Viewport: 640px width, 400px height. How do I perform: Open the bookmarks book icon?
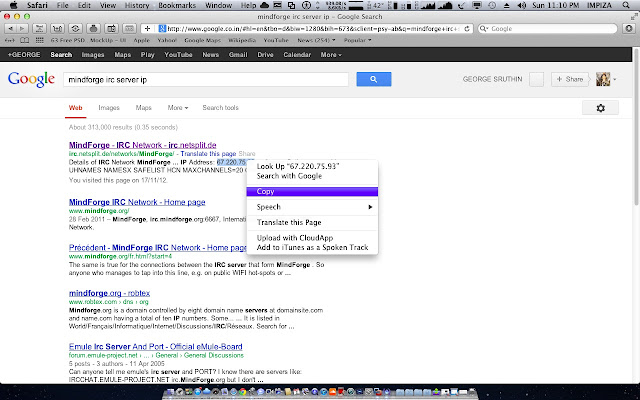pos(25,40)
